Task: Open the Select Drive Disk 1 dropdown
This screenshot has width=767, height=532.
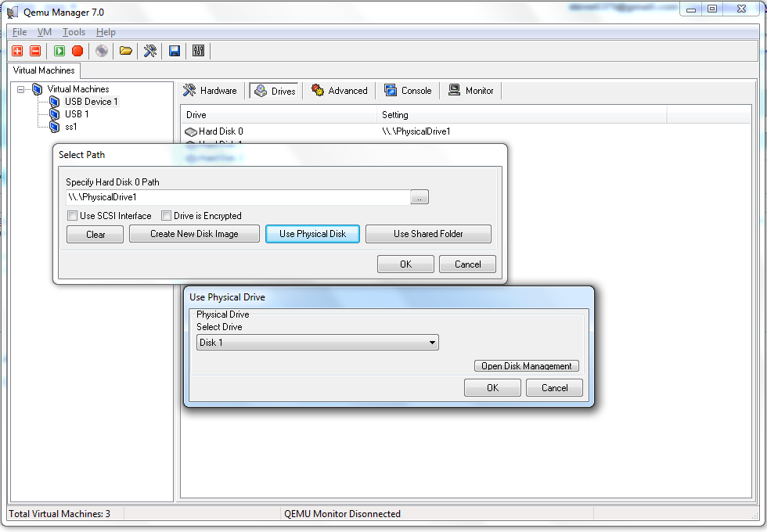Action: (x=318, y=343)
